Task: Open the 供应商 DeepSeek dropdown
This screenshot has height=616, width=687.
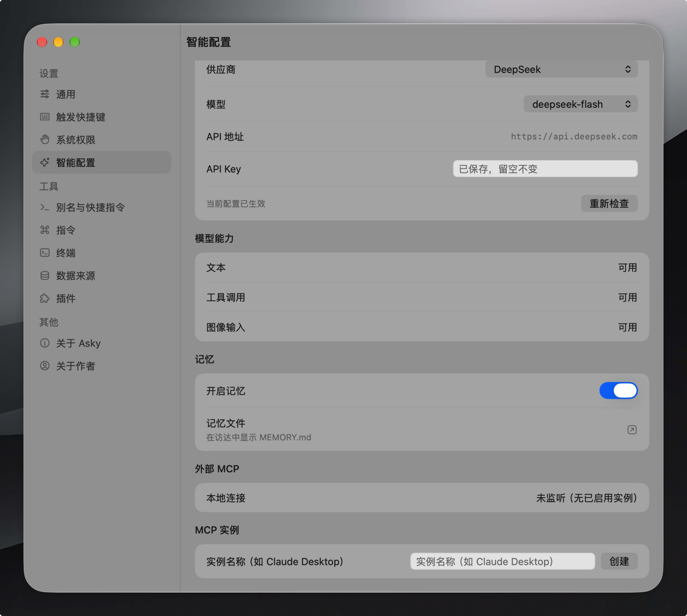Action: [x=561, y=69]
